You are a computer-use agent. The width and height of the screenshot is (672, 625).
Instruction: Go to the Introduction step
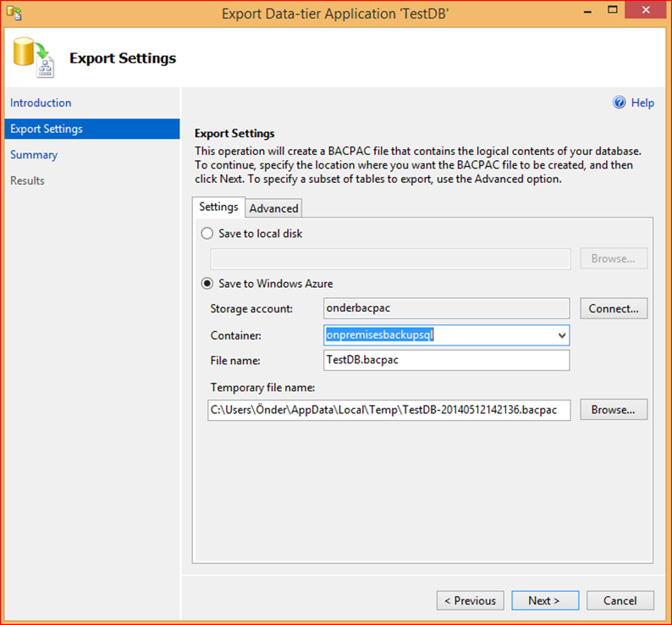tap(41, 103)
